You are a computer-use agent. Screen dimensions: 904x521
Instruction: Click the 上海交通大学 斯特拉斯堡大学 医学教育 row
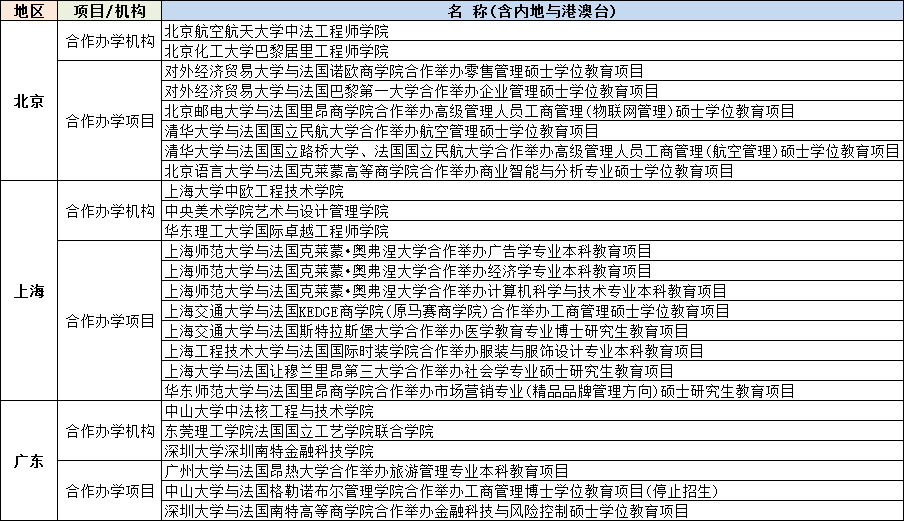(532, 331)
